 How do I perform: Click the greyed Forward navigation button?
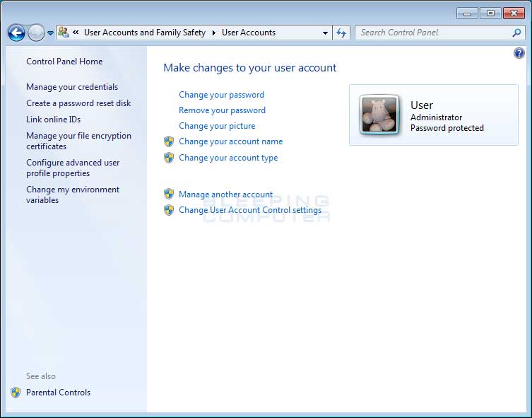(36, 33)
